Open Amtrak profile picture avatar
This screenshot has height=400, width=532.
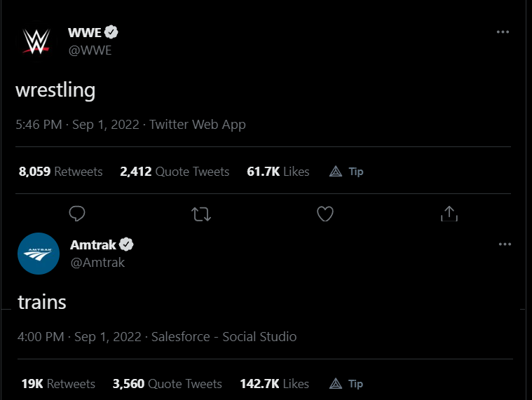pyautogui.click(x=38, y=254)
